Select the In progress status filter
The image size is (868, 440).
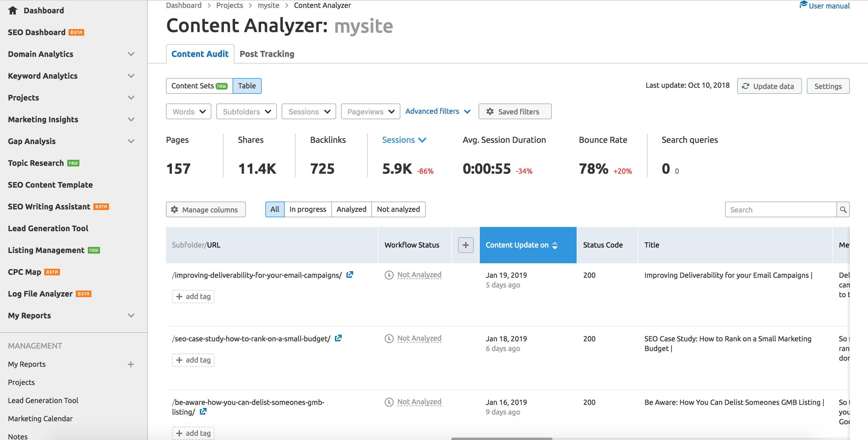307,209
